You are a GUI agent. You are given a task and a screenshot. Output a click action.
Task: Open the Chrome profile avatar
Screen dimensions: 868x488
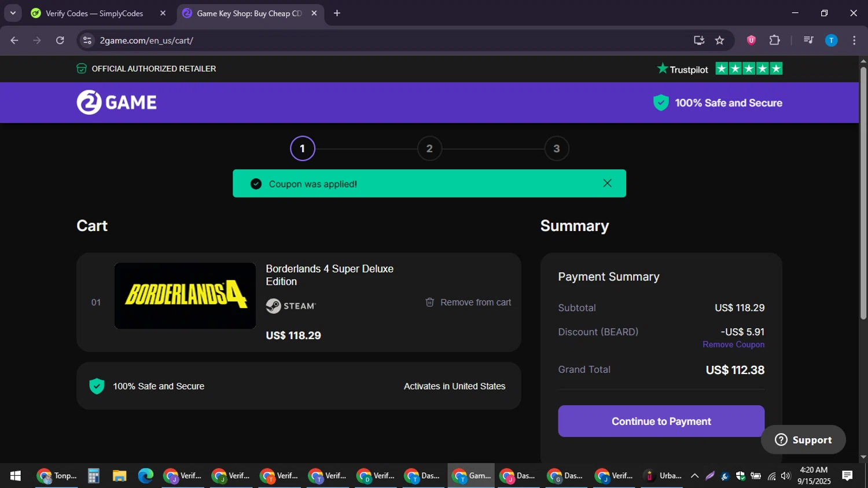[x=831, y=40]
